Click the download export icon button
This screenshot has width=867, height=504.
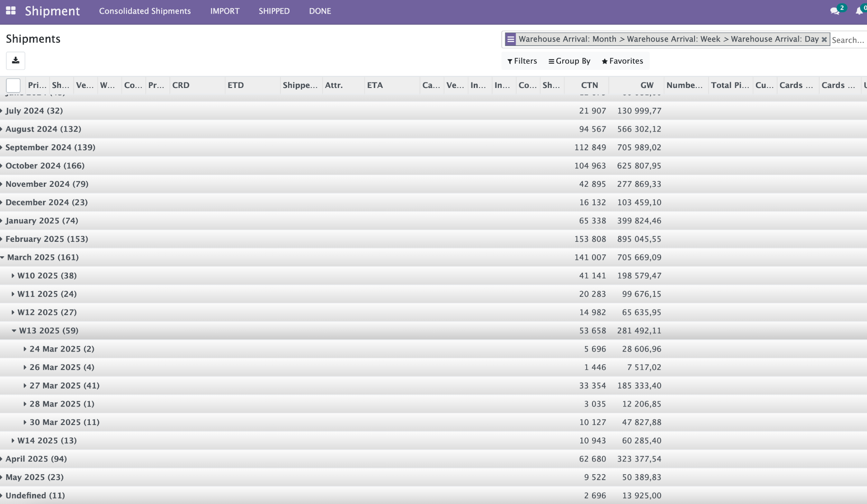tap(15, 60)
